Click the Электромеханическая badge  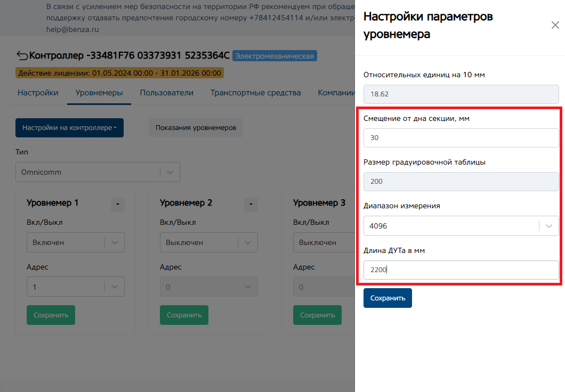275,56
